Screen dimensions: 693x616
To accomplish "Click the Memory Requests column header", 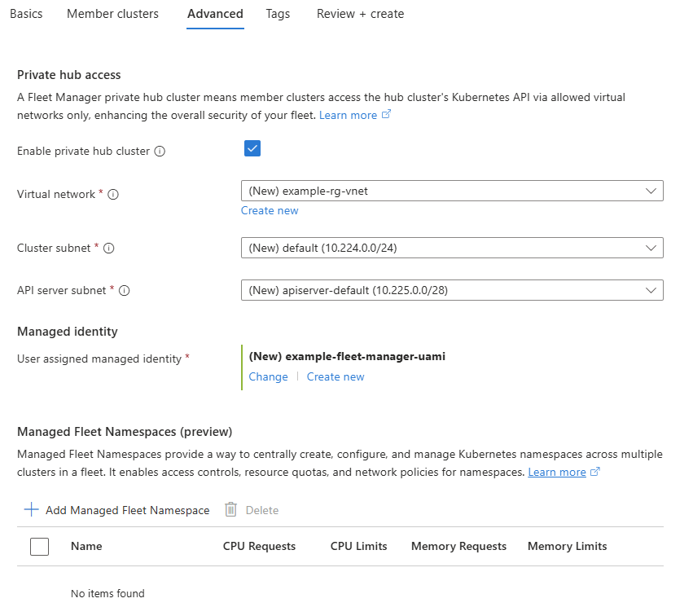I will [458, 547].
